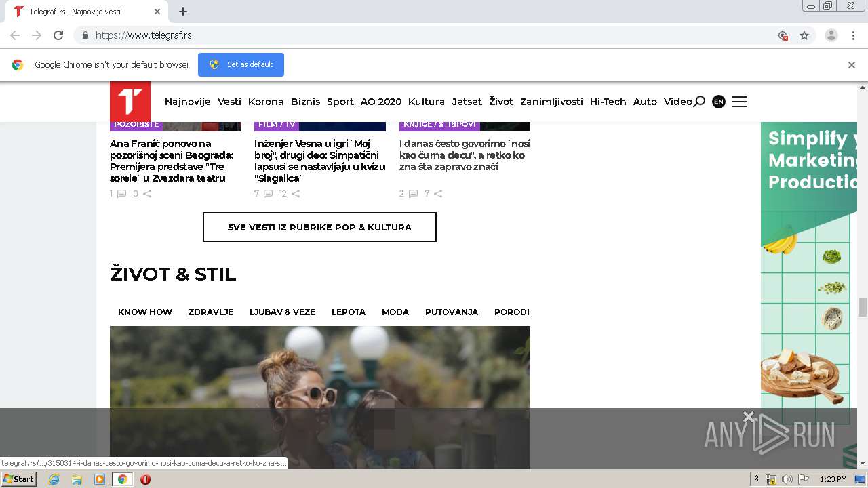
Task: Bookmark this page with the star
Action: pos(804,35)
